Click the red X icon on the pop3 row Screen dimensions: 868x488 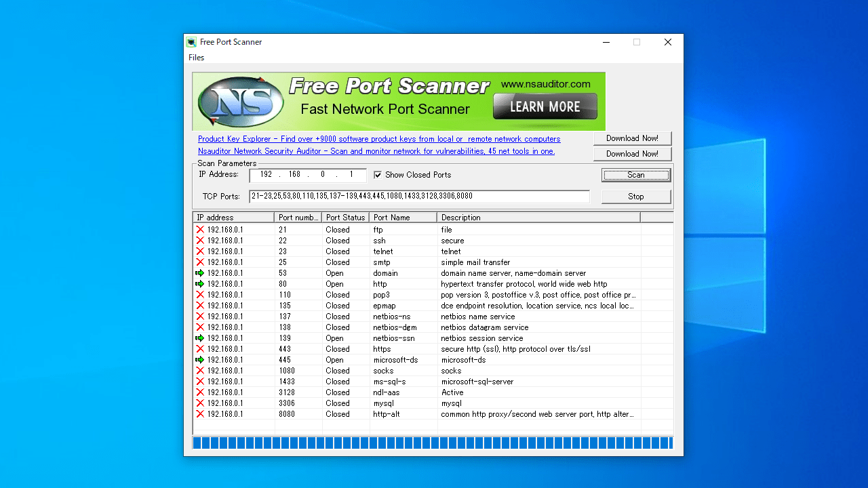pyautogui.click(x=200, y=295)
